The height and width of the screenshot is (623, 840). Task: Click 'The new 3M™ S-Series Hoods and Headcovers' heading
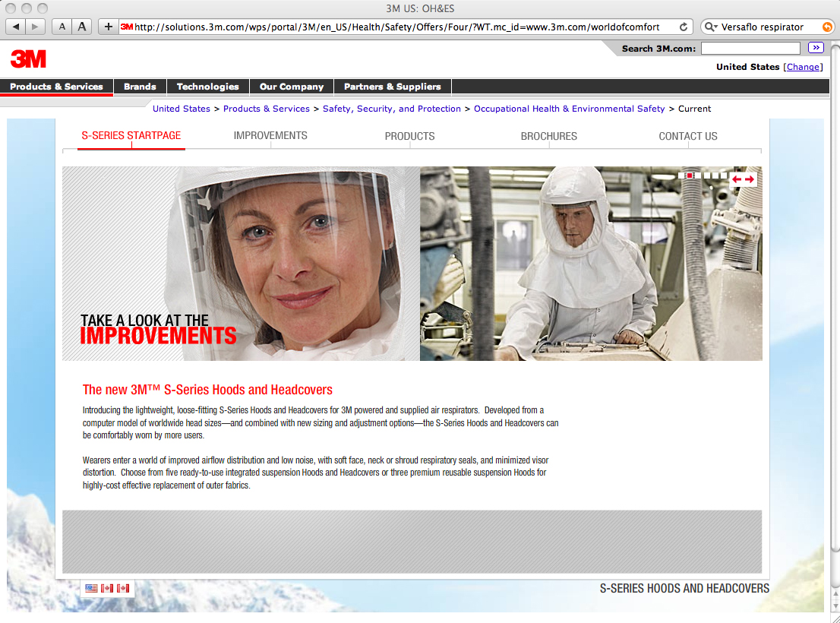tap(207, 390)
